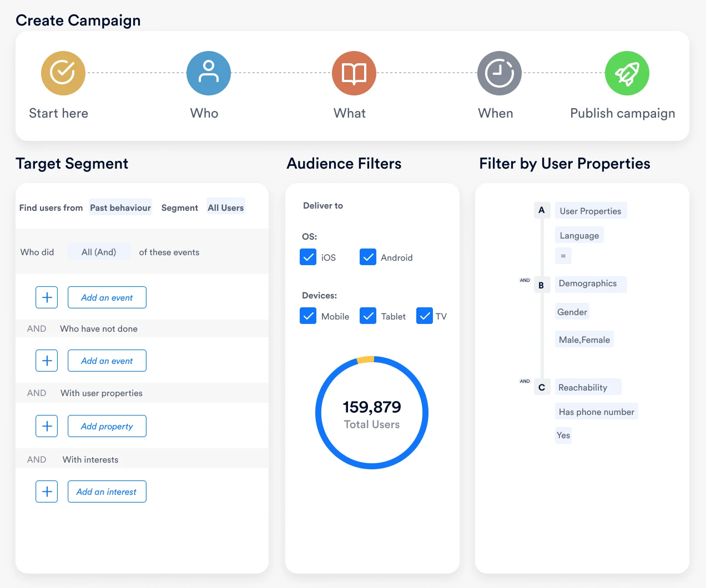Screen dimensions: 706x588
Task: Click the blue segment of users ring
Action: click(372, 466)
